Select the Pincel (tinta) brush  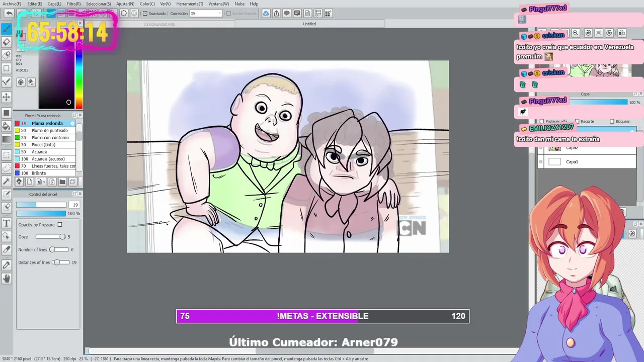click(x=45, y=144)
